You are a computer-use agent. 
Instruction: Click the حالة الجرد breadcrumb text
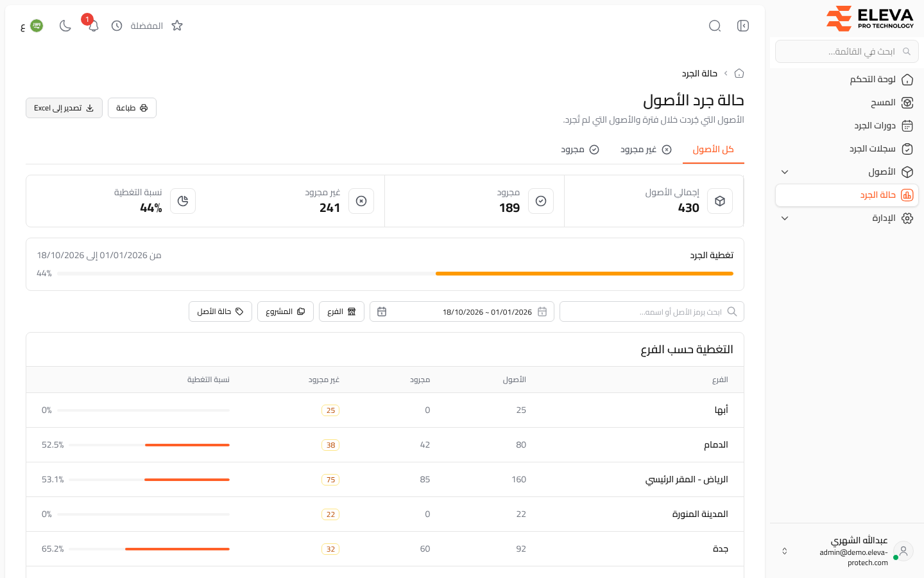699,73
